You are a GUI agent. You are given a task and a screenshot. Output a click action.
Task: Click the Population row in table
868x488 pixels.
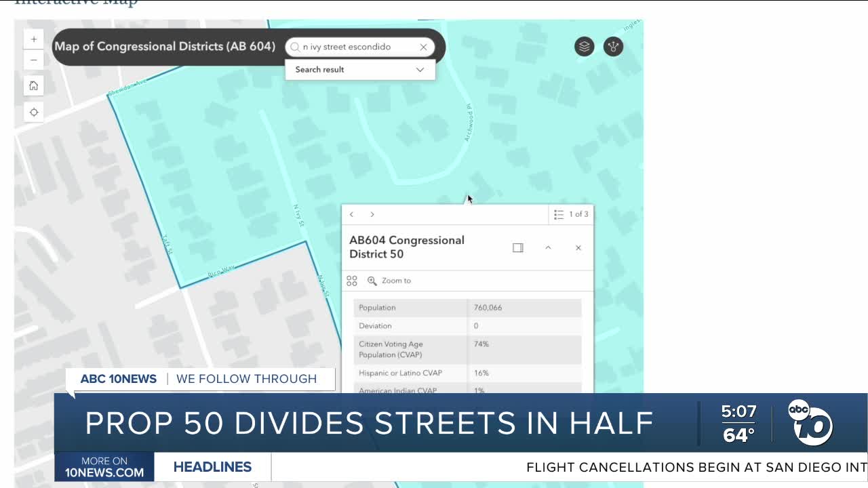467,308
